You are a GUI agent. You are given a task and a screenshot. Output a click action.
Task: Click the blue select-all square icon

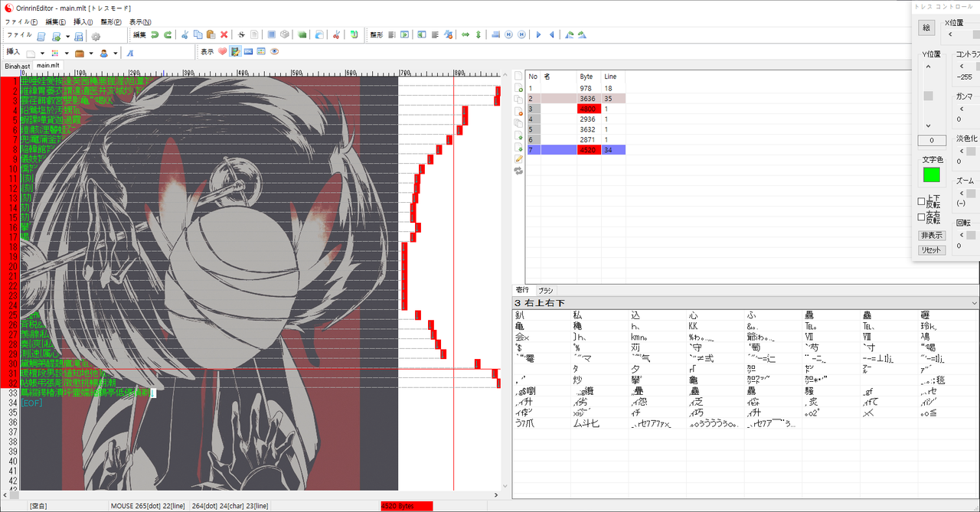click(x=272, y=35)
